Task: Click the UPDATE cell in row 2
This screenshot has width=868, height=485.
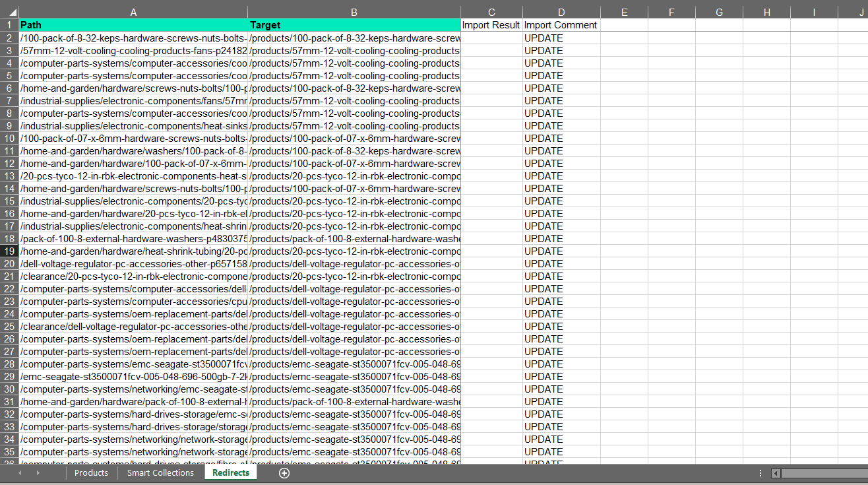Action: click(561, 38)
